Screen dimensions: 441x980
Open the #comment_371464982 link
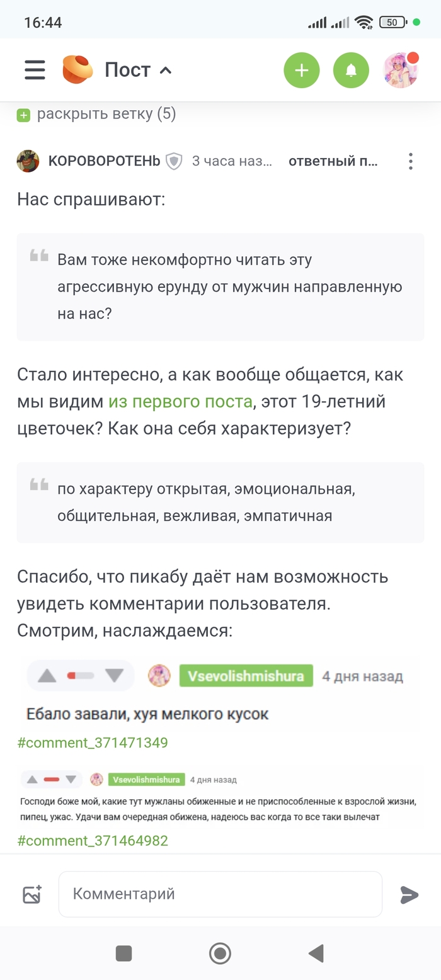point(93,841)
